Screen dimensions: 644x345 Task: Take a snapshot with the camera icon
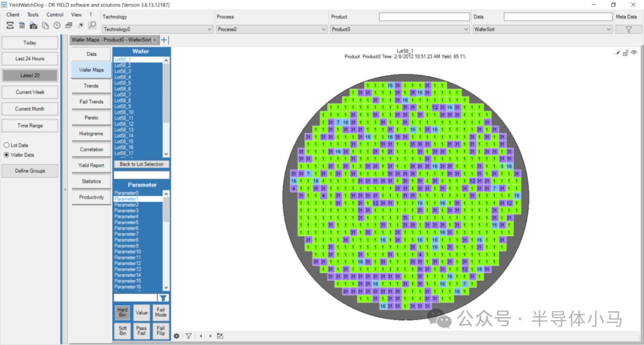[x=33, y=26]
